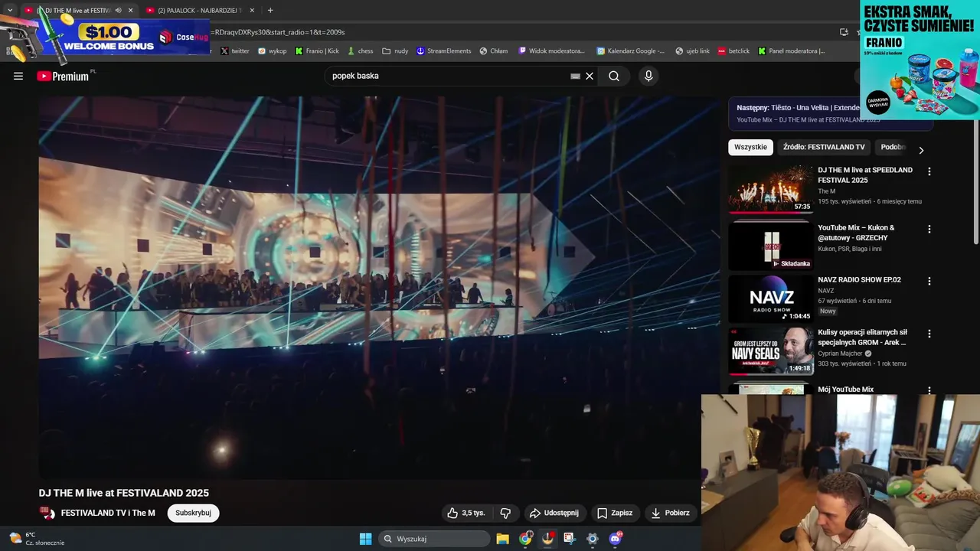The image size is (980, 551).
Task: Open the FESTIVALAND TV channel avatar
Action: (47, 513)
